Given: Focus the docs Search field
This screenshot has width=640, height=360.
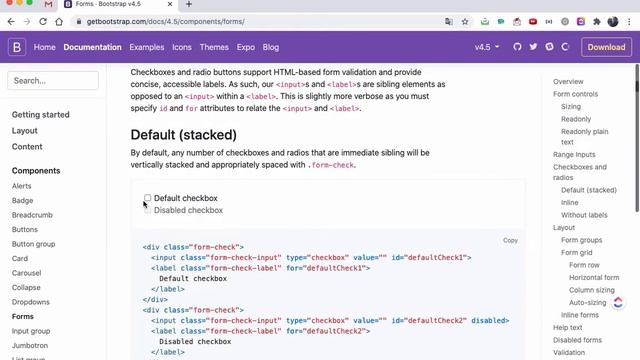Looking at the screenshot, I should (53, 80).
